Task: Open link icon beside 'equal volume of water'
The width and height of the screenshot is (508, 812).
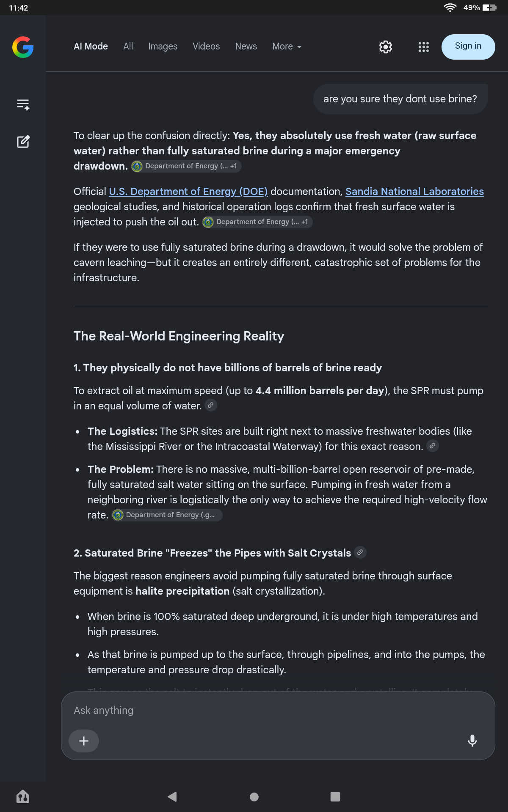Action: tap(211, 405)
